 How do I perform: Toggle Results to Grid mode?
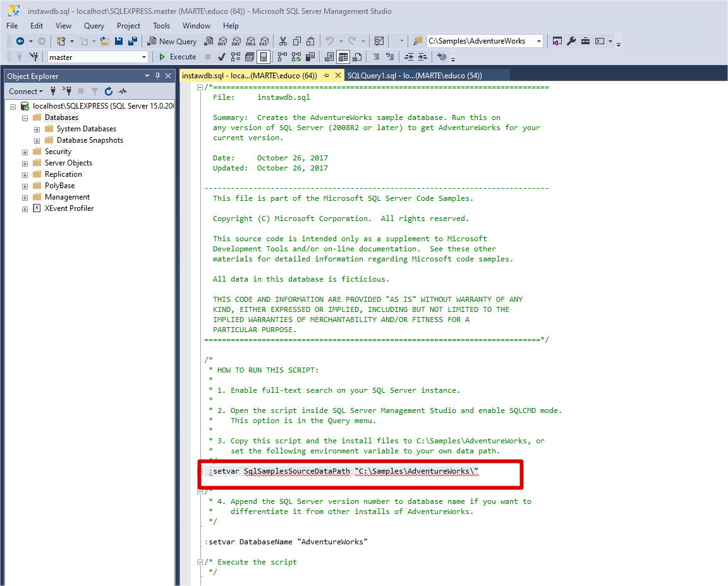[x=343, y=57]
